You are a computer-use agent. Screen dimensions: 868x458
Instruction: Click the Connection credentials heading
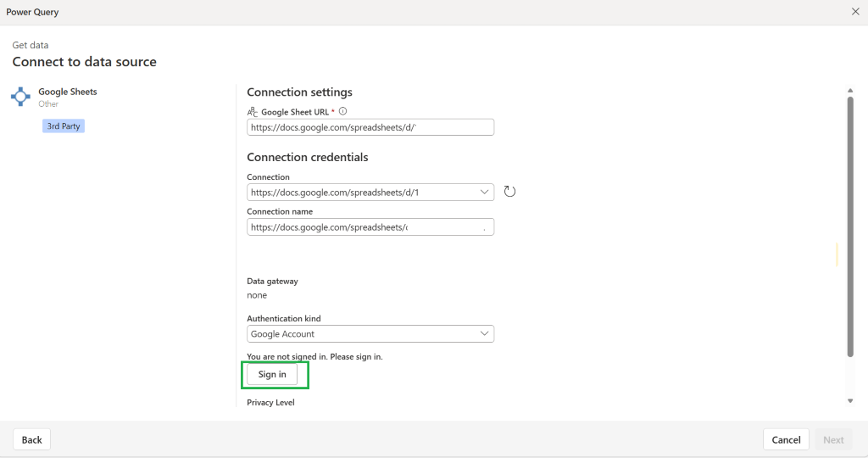click(x=307, y=157)
